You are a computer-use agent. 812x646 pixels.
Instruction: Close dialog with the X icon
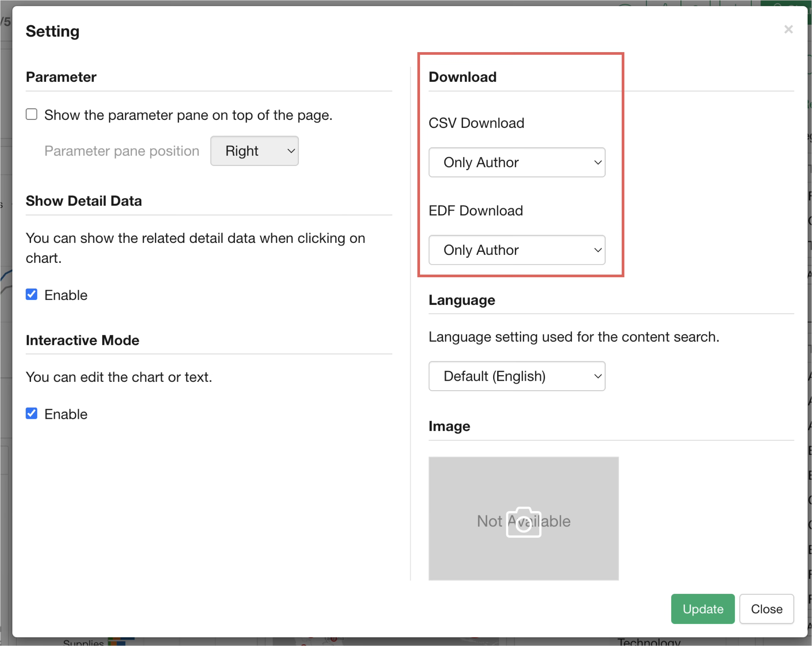click(788, 29)
